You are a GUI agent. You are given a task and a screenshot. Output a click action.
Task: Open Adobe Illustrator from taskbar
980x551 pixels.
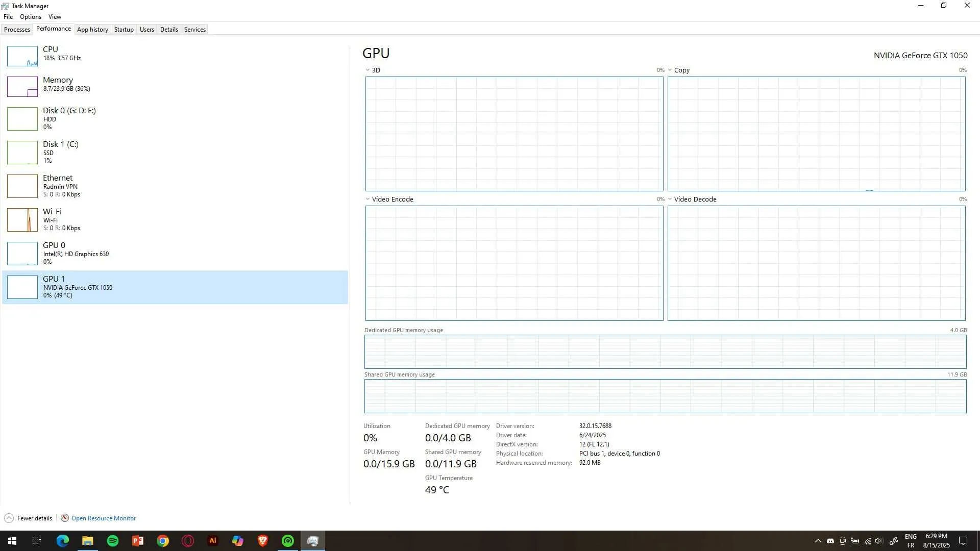(213, 541)
